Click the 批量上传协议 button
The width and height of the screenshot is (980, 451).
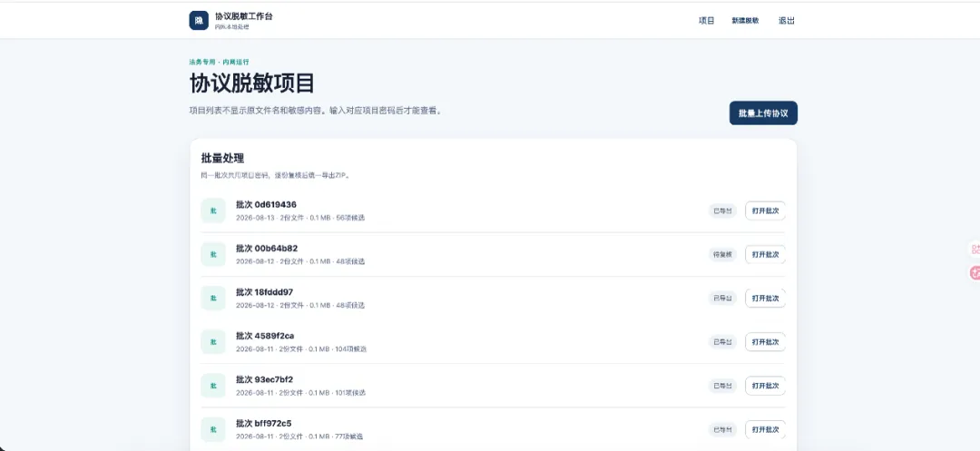click(x=763, y=113)
